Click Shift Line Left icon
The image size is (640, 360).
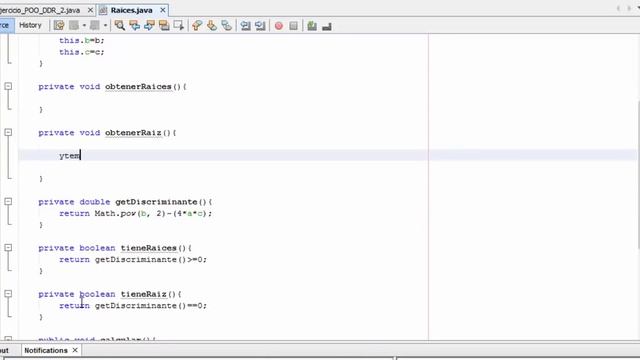pyautogui.click(x=245, y=26)
